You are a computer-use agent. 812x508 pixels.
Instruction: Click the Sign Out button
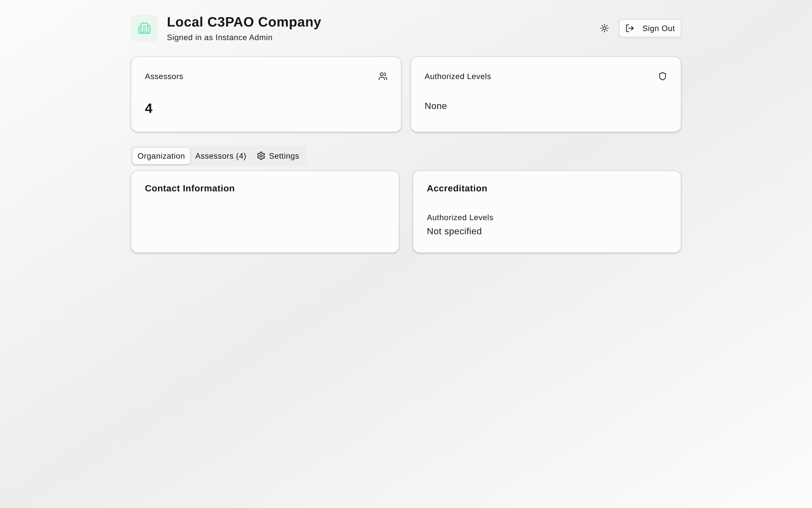[650, 28]
